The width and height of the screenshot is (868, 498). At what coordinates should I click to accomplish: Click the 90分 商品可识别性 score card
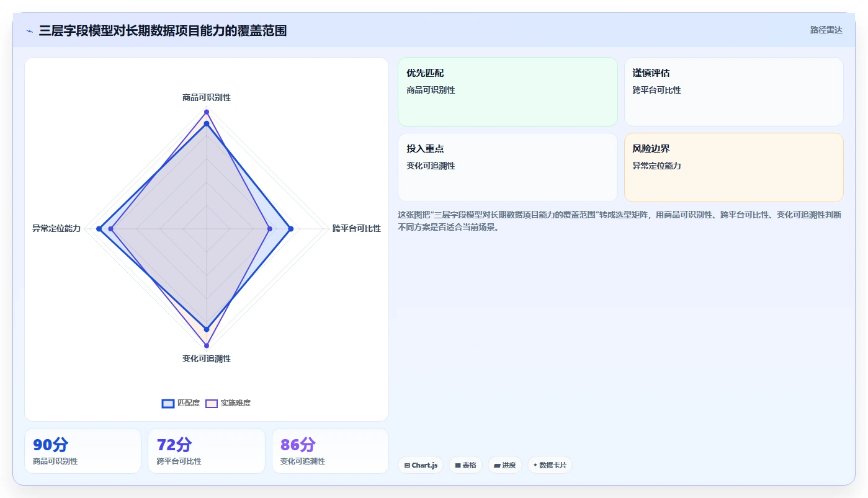(83, 451)
